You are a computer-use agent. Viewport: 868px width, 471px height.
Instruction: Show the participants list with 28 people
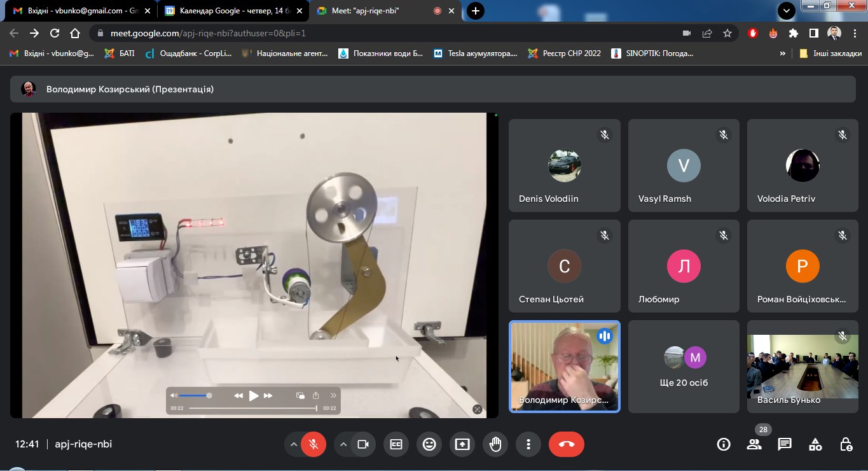tap(754, 444)
